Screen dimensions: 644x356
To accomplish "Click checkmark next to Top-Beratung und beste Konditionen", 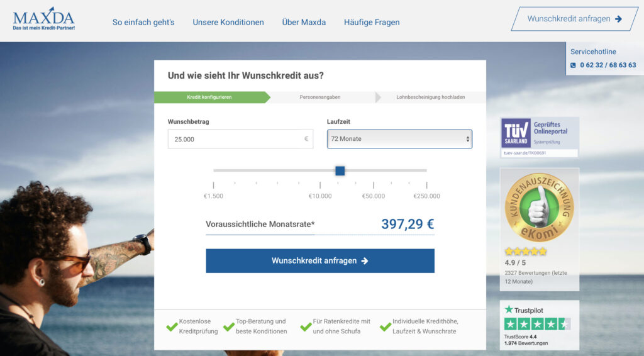I will [x=229, y=327].
